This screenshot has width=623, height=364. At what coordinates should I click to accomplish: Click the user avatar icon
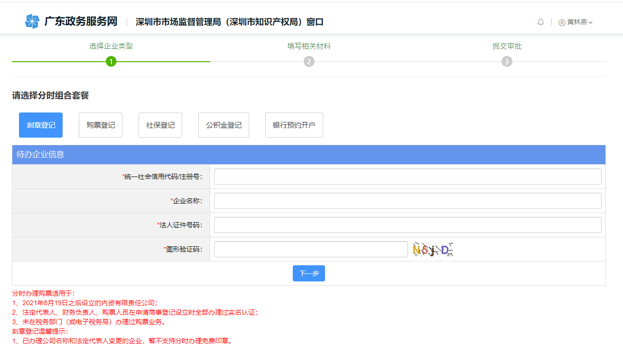coord(562,22)
